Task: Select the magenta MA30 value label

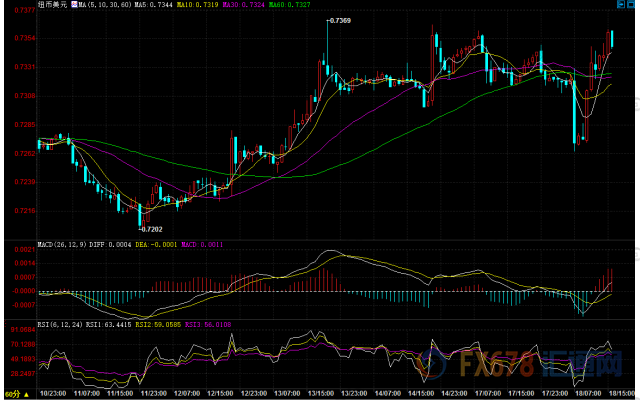Action: [x=244, y=6]
